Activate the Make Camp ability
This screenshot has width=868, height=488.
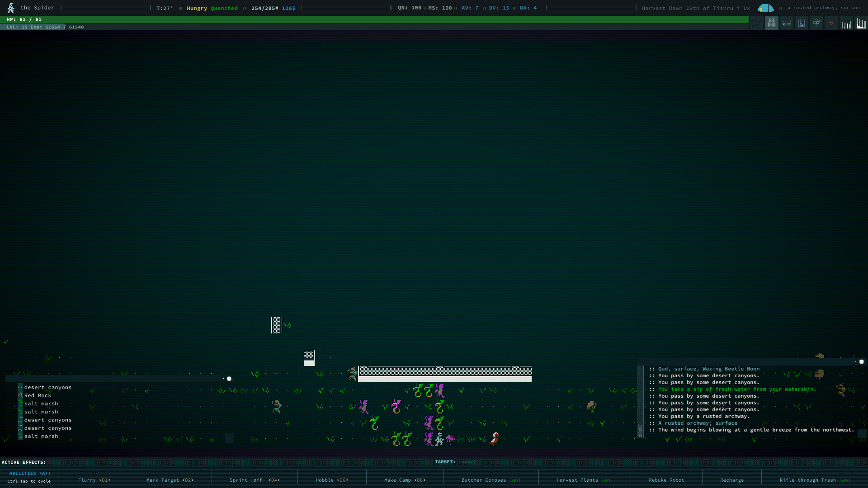[405, 480]
